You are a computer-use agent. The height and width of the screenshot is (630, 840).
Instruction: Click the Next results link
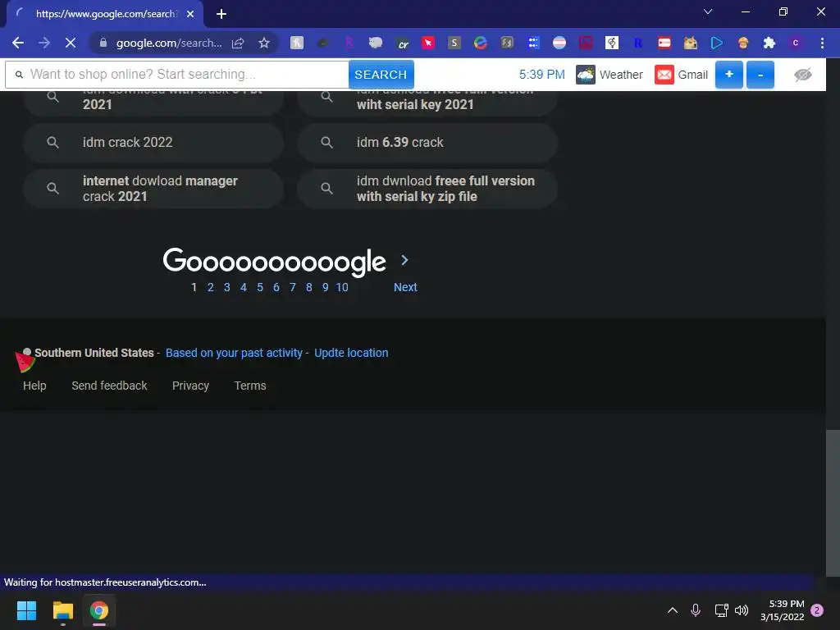click(x=405, y=287)
